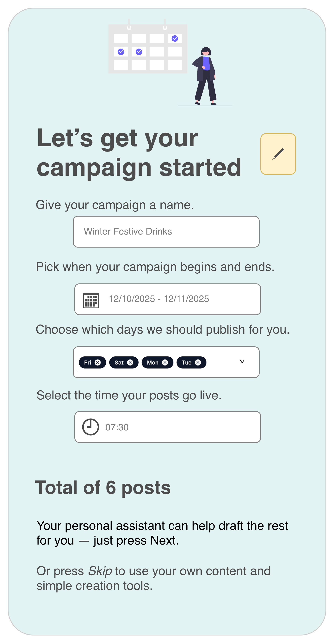The image size is (334, 644).
Task: Click the clock icon in the time field
Action: point(90,427)
